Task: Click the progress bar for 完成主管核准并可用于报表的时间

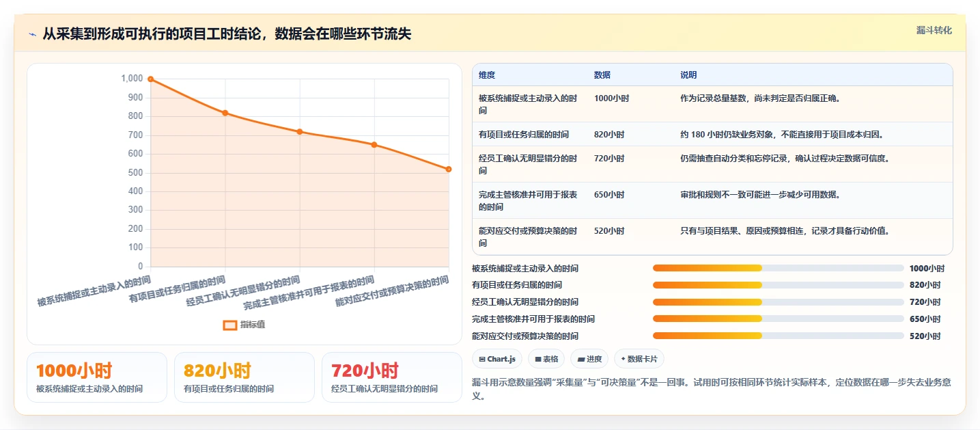Action: pos(779,319)
